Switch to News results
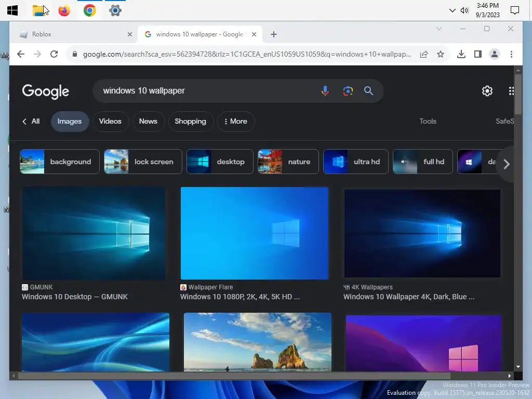The image size is (532, 399). click(148, 122)
